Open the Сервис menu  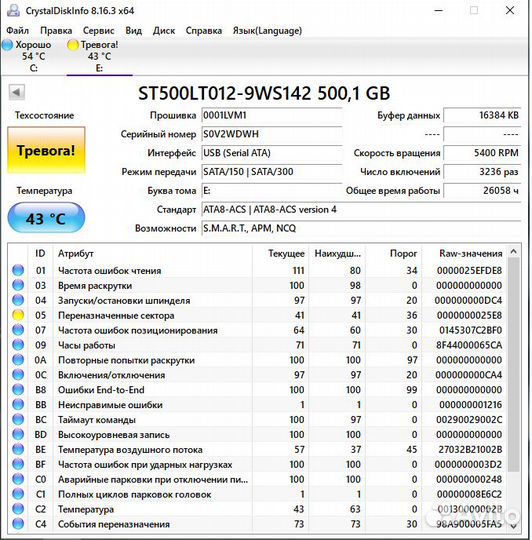click(x=98, y=31)
